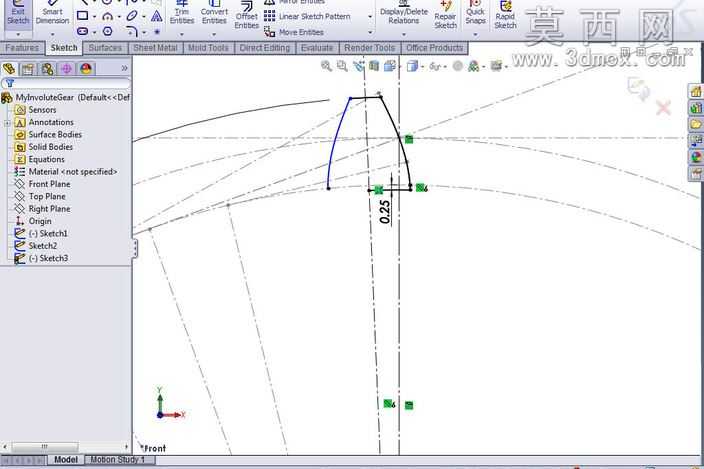This screenshot has width=704, height=469.
Task: Open the Display Style view icon
Action: tap(412, 66)
